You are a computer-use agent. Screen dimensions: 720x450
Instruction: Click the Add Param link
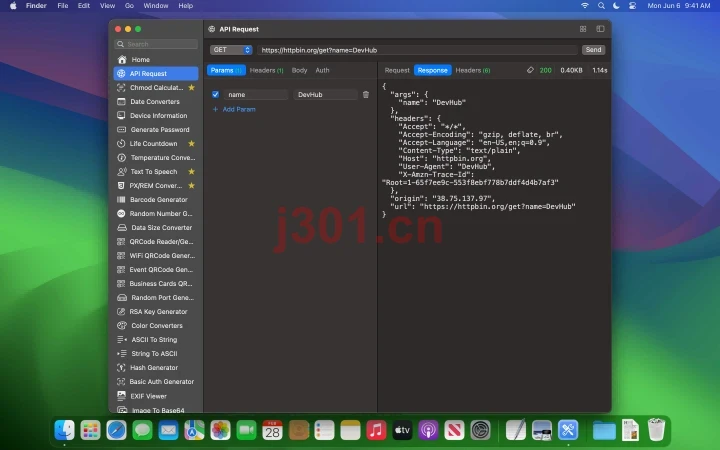click(234, 109)
